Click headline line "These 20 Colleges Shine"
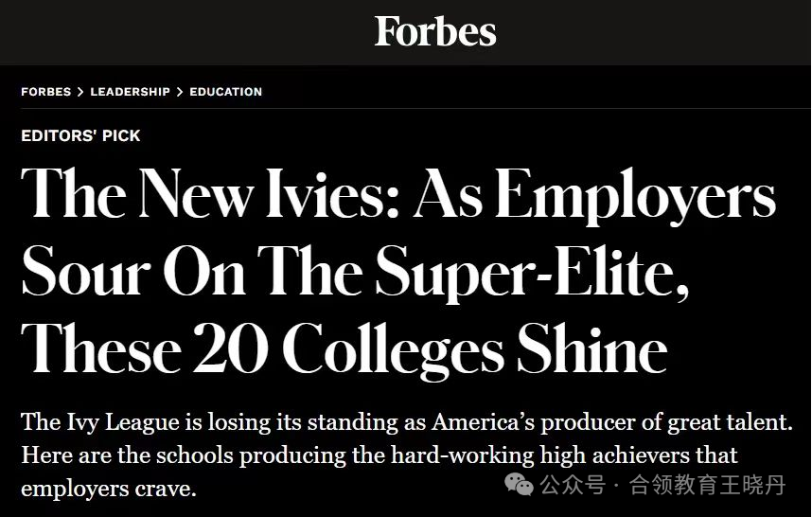Image resolution: width=812 pixels, height=517 pixels. coord(344,349)
